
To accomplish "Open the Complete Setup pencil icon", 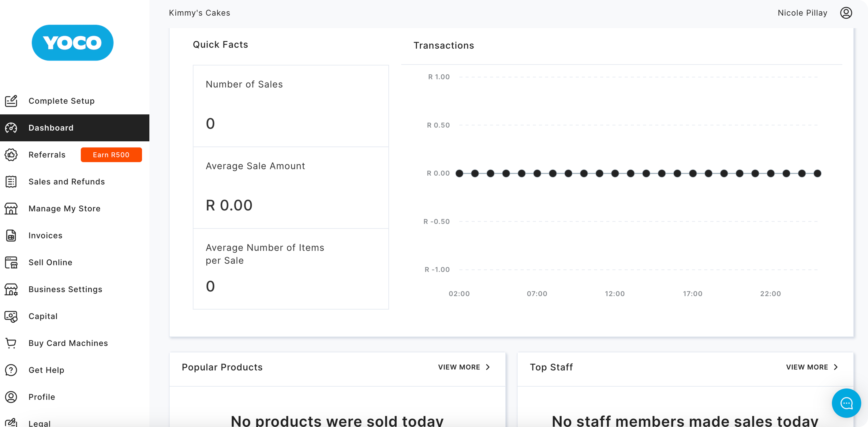I will [11, 101].
